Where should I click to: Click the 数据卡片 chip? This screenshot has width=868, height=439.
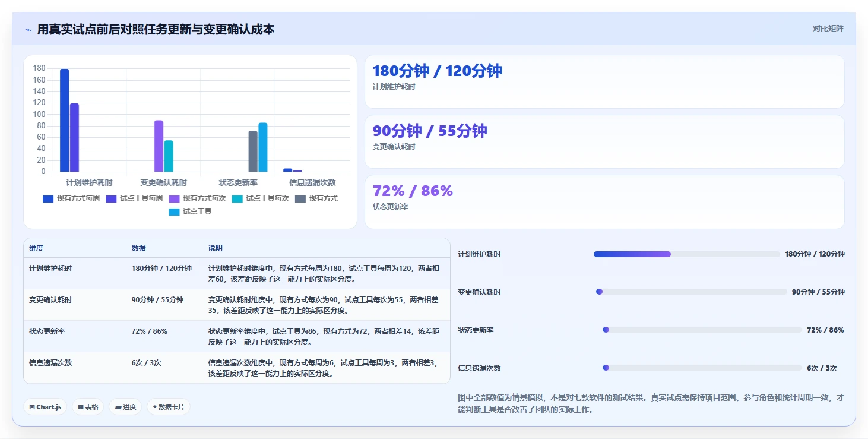(169, 407)
